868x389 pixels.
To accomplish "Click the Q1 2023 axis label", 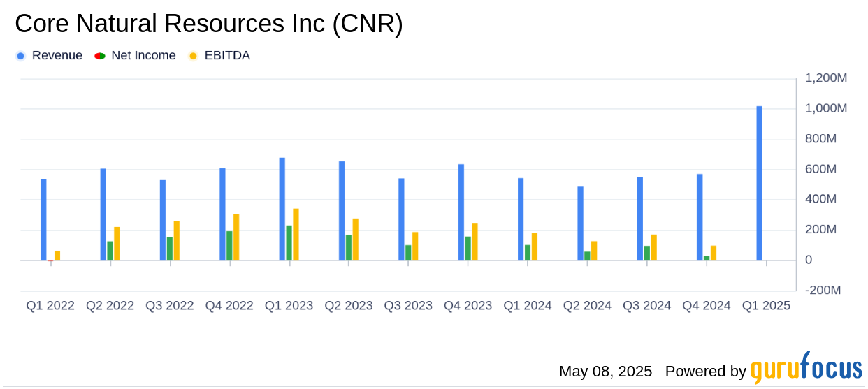I will [289, 306].
